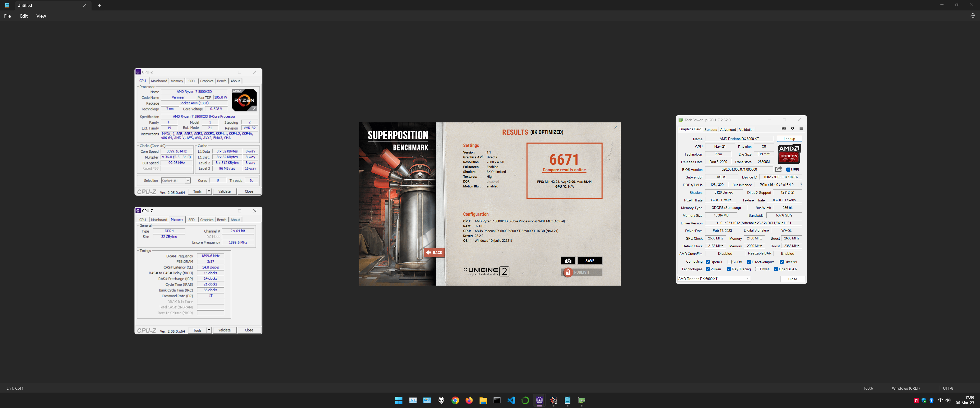Click GPU-Z screenshot camera icon
The height and width of the screenshot is (408, 980).
784,129
